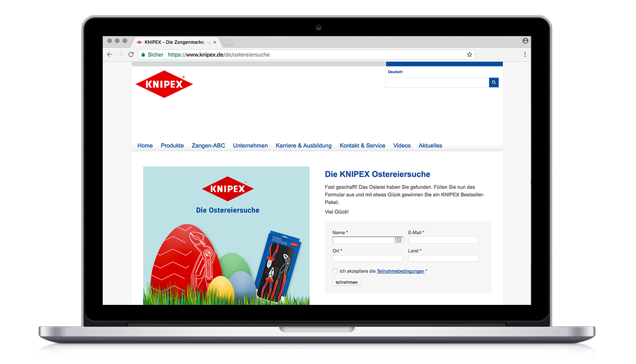The height and width of the screenshot is (364, 636).
Task: Open the Karriere & Ausbildung menu item
Action: tap(304, 146)
